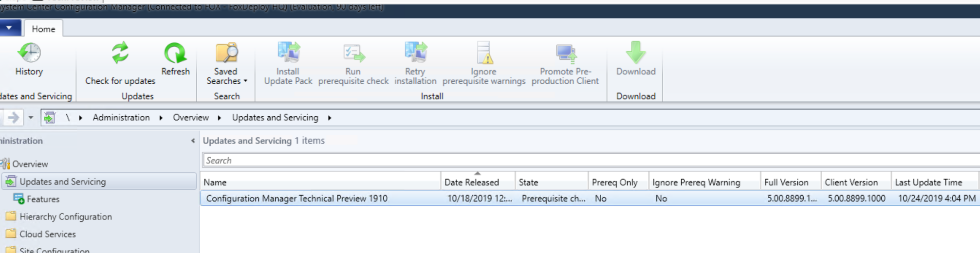Click Ignore prerequisite warnings icon
Viewport: 980px width, 253px height.
484,53
